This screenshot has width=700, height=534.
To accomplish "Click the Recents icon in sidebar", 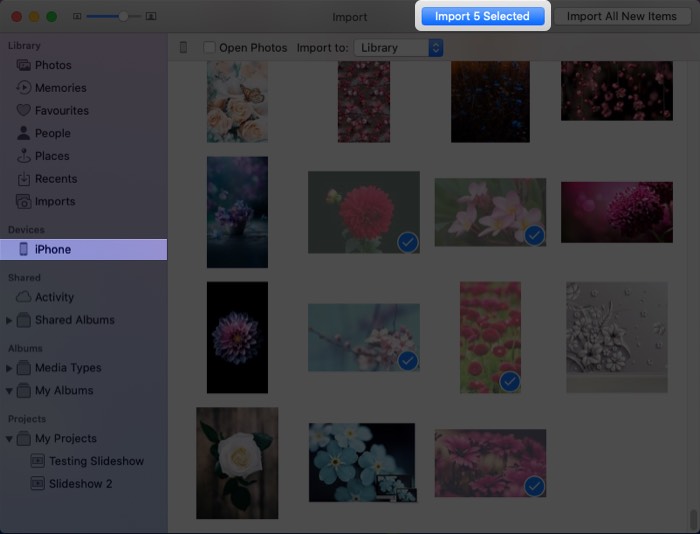I will click(x=24, y=179).
